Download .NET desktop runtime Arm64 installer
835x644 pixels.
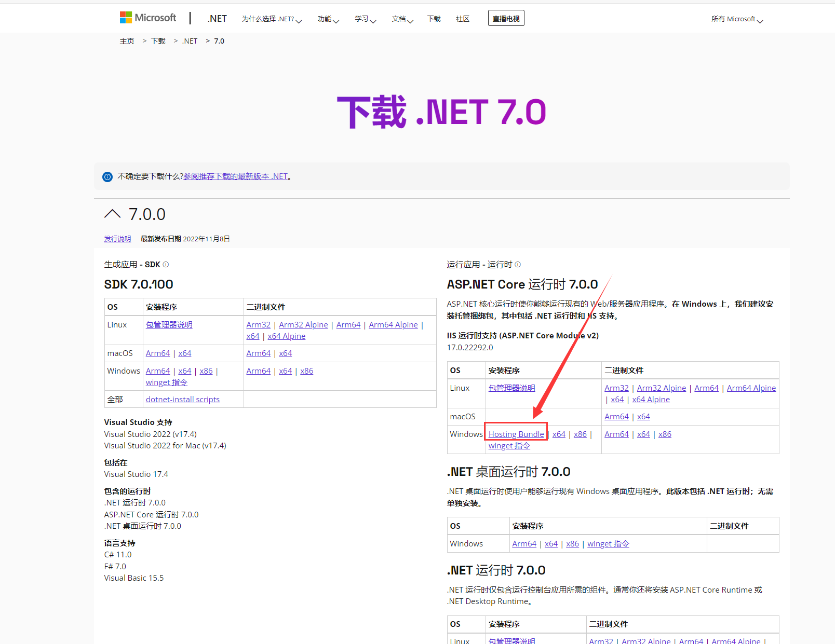point(524,544)
